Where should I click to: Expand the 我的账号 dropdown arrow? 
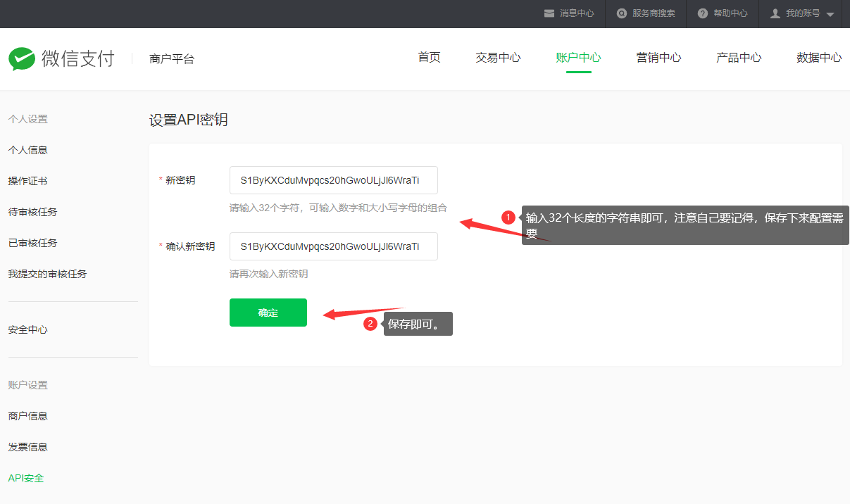coord(830,14)
